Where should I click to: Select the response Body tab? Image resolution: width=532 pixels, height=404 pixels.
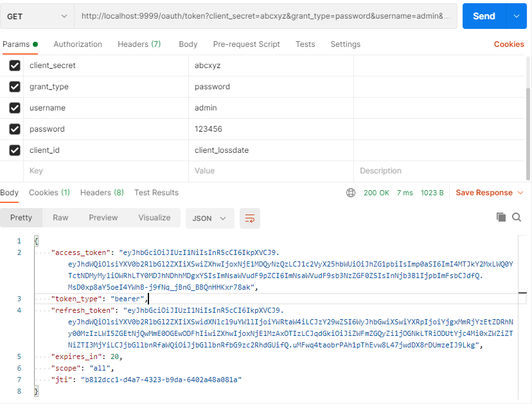tap(9, 193)
